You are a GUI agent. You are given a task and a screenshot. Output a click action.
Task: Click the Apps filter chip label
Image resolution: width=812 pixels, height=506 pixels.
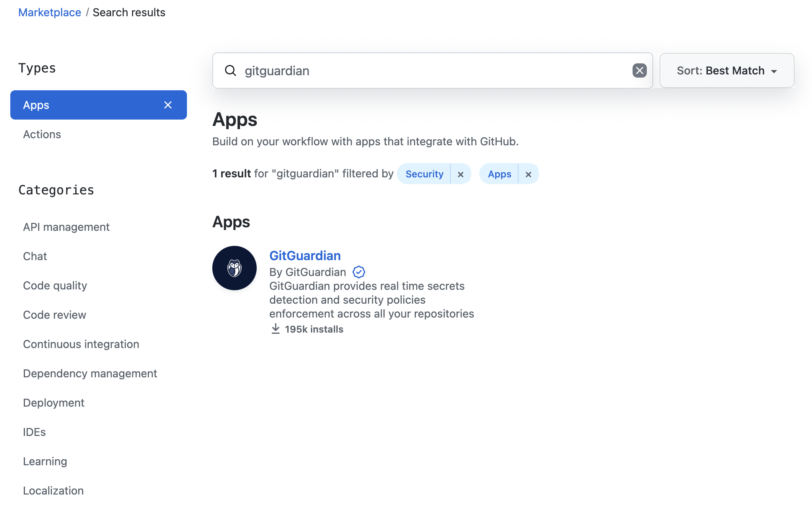(499, 174)
